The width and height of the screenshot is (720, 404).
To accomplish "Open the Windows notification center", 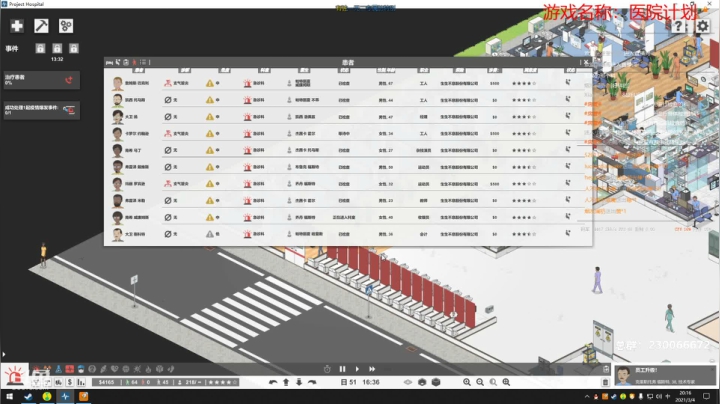I will pos(707,396).
